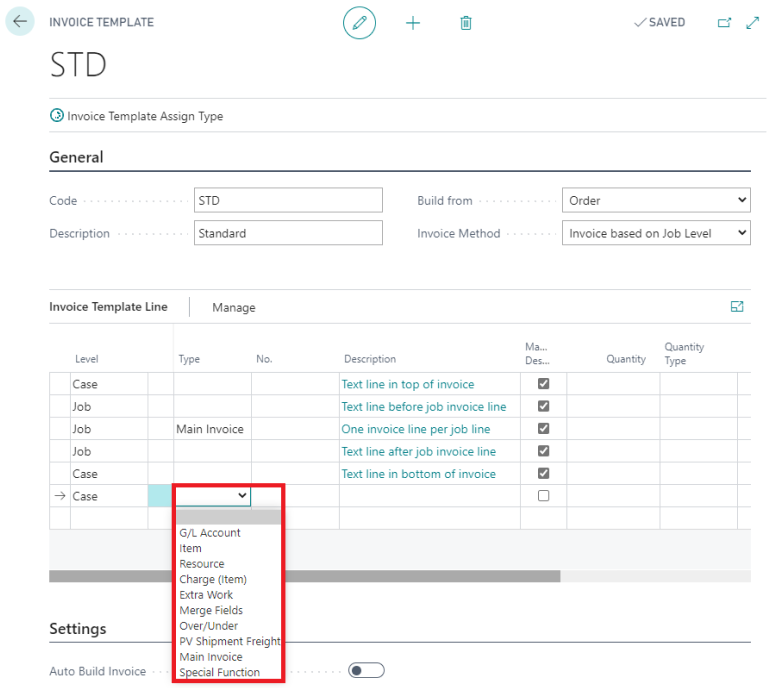This screenshot has height=688, width=767.
Task: Open 'Text line before job invoice line' link
Action: (424, 407)
